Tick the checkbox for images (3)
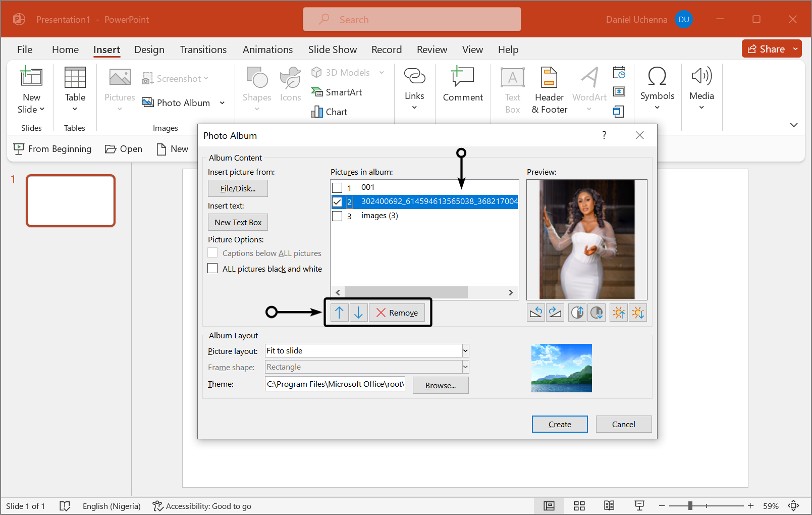The width and height of the screenshot is (812, 515). click(337, 216)
